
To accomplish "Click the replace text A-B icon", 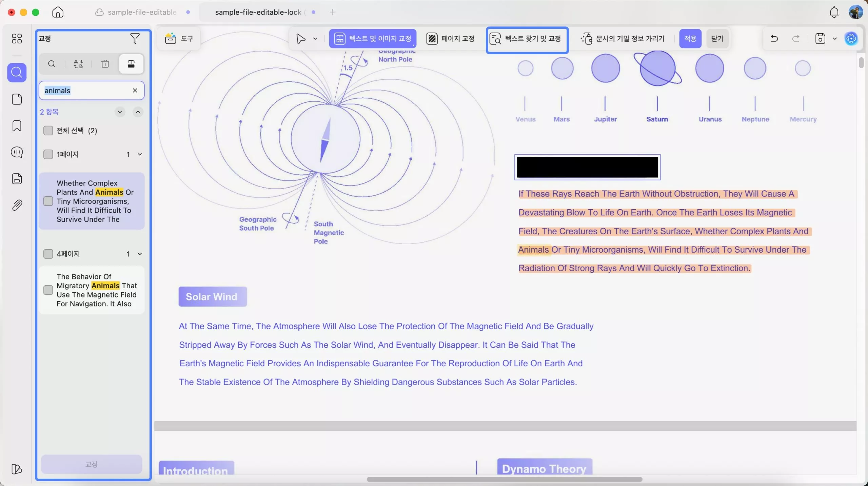I will pos(78,64).
